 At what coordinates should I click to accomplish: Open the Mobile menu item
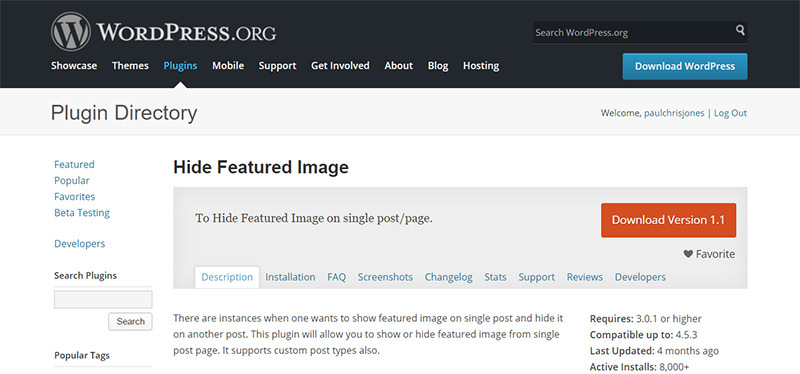(228, 66)
